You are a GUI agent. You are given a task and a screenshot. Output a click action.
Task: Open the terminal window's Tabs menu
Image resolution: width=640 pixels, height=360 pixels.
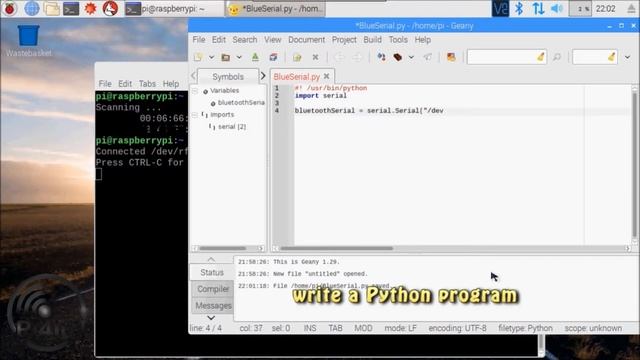point(147,84)
